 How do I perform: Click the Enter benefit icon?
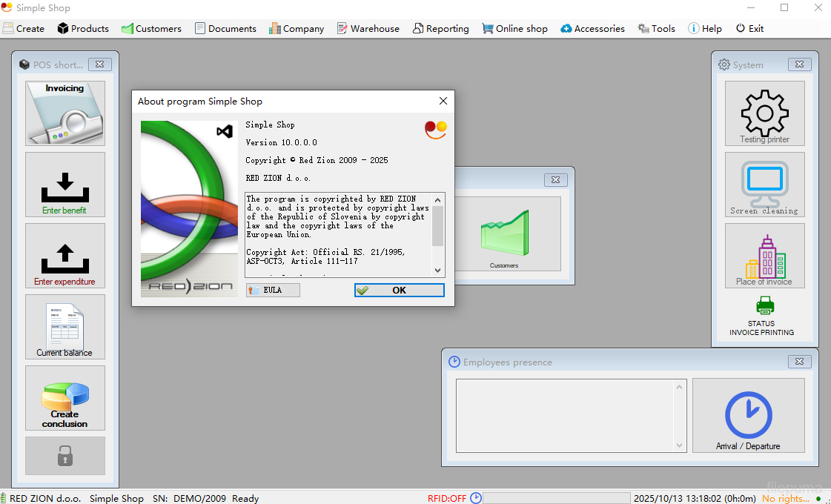pyautogui.click(x=65, y=185)
